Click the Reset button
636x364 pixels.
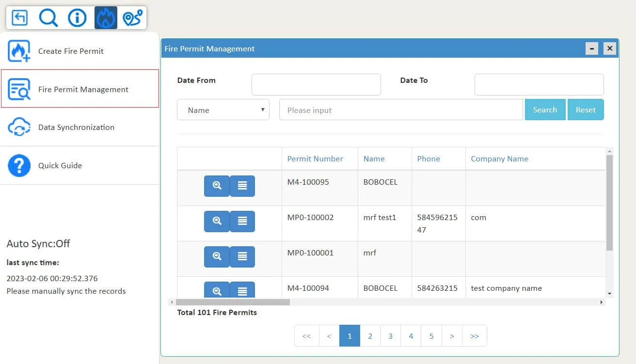[x=586, y=110]
